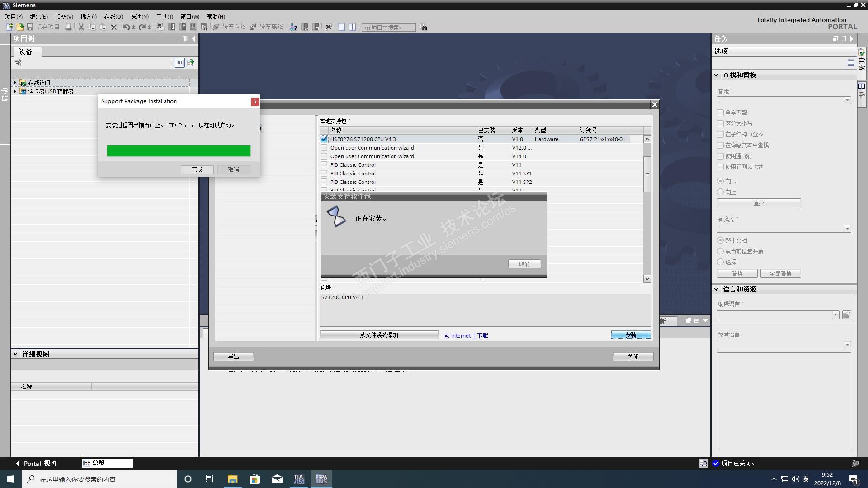Click the project search input field
Image resolution: width=868 pixels, height=488 pixels.
(x=388, y=28)
